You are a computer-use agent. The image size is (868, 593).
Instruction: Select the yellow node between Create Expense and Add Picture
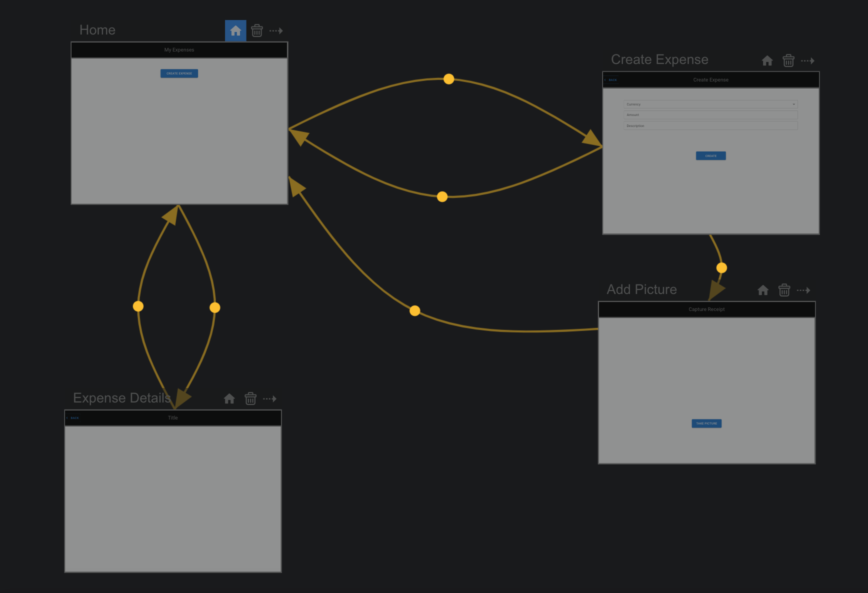tap(721, 268)
